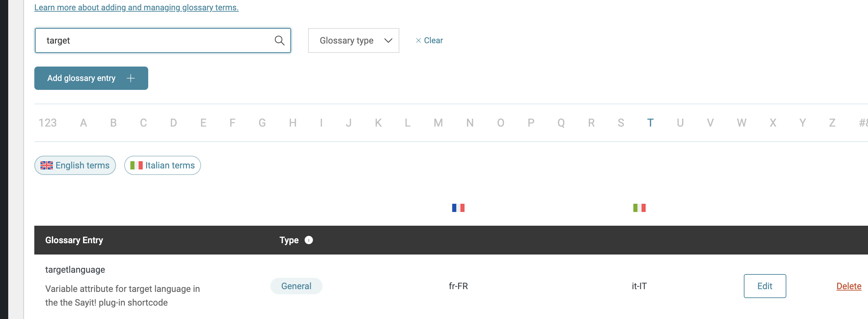Filter glossary by letter E

point(203,123)
